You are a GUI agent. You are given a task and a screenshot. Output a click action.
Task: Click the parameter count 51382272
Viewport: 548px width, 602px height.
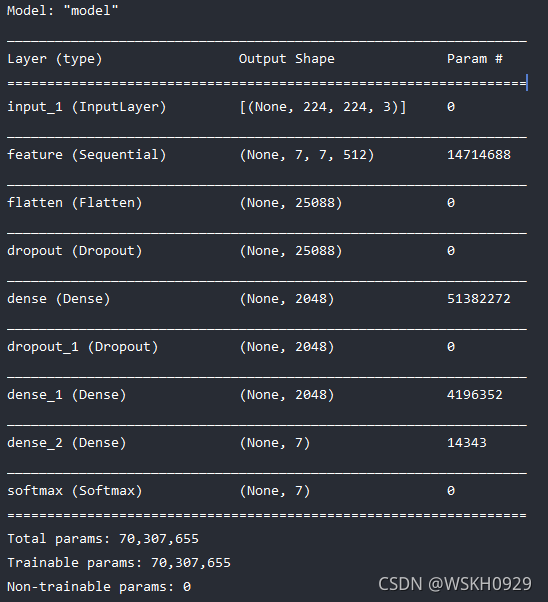point(479,299)
